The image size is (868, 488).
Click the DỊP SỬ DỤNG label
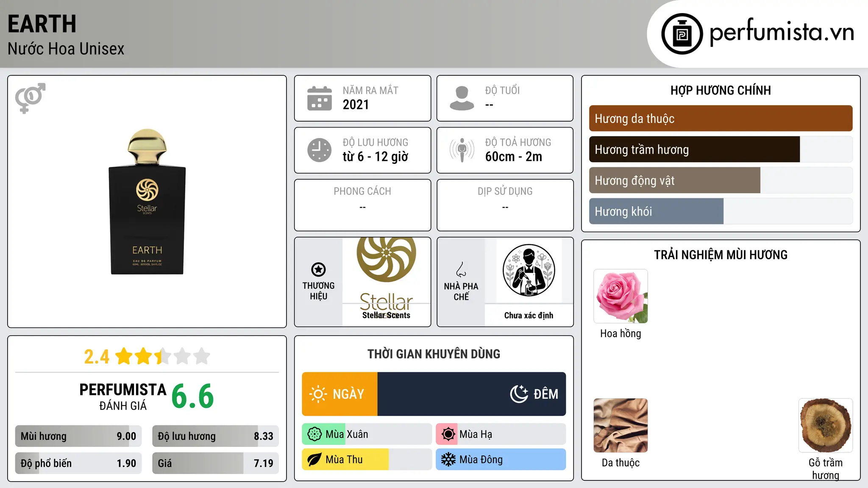[505, 191]
